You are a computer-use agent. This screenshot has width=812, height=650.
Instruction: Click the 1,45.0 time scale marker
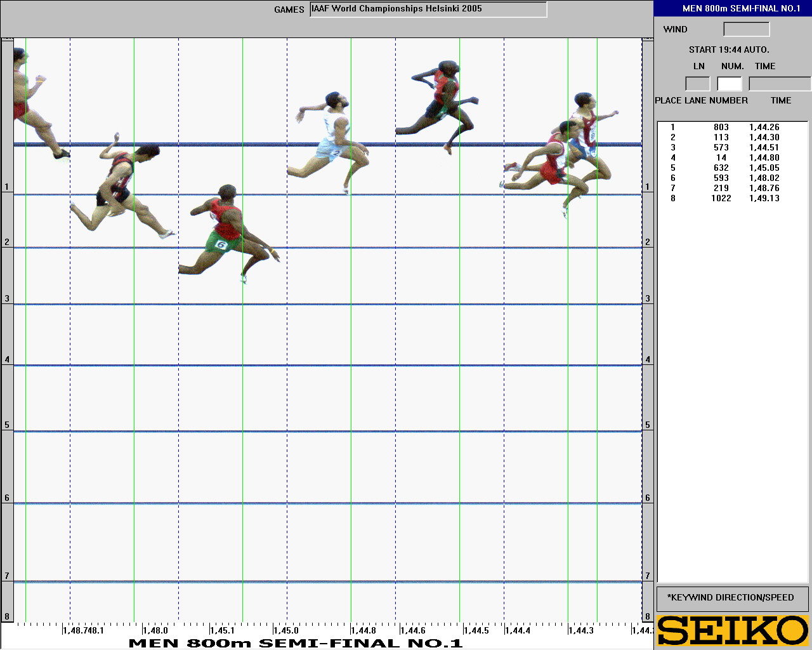(286, 630)
